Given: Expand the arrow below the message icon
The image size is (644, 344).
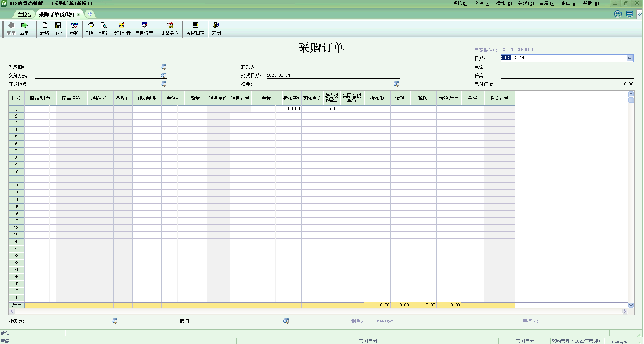Looking at the screenshot, I should coord(639,14).
